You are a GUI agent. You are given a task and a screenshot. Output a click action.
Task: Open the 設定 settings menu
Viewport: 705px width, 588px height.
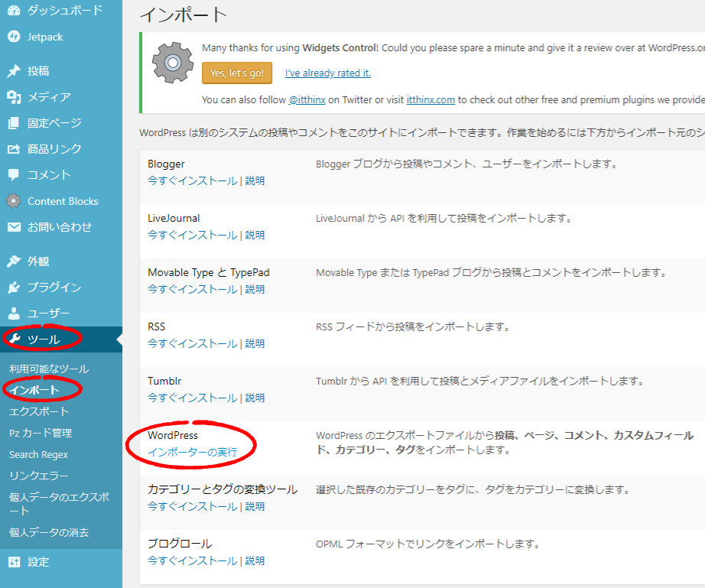coord(38,562)
